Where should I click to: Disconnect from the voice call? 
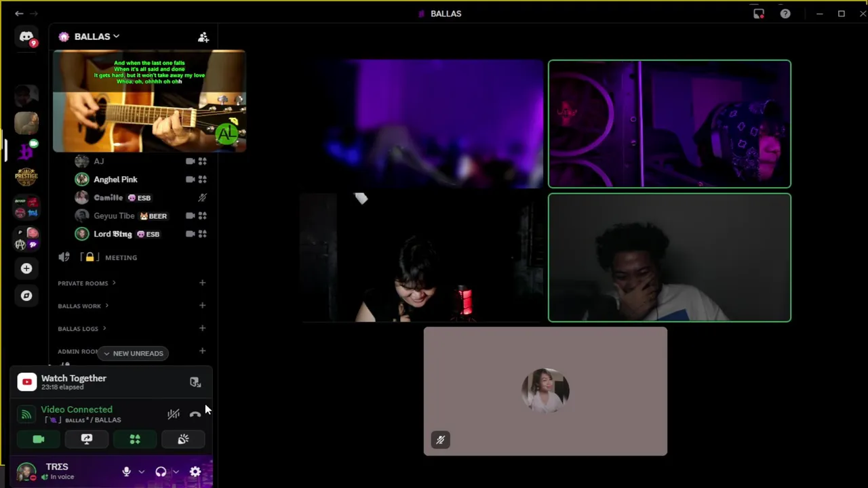195,414
